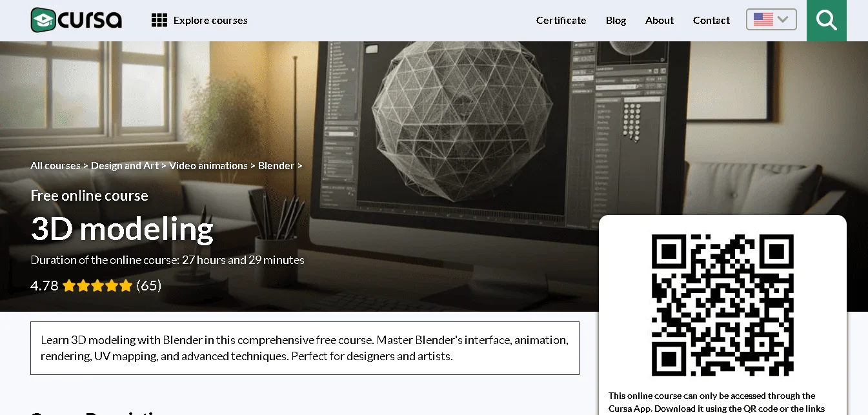868x415 pixels.
Task: Select the course title 3D modeling
Action: [x=121, y=229]
